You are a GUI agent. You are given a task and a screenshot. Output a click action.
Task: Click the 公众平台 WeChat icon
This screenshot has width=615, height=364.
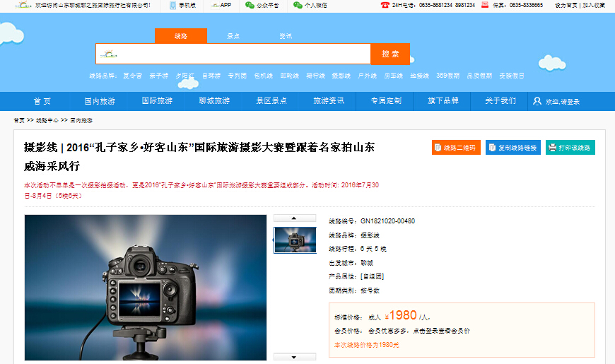[249, 5]
